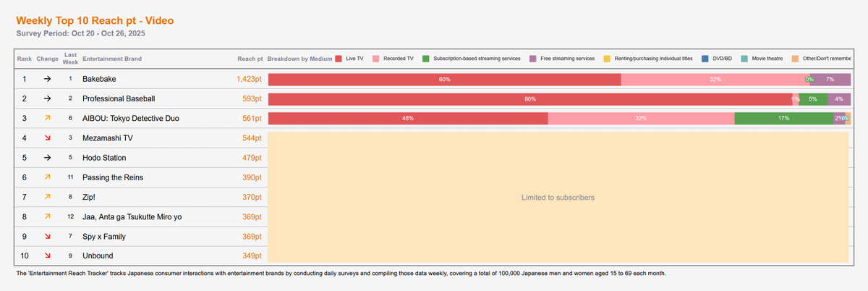Click the up arrow beside AIBOU: Tokyo Detective Duo
Screen dimensions: 868x291
coord(47,118)
